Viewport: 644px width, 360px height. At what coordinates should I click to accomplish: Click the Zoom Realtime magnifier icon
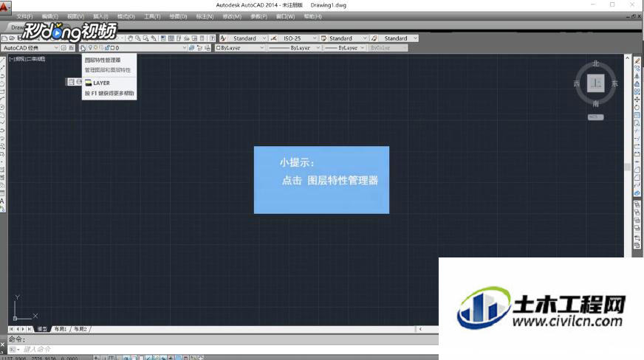pyautogui.click(x=138, y=38)
